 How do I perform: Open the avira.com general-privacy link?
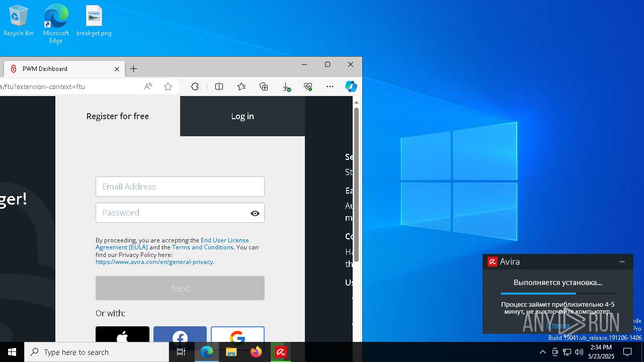pyautogui.click(x=154, y=262)
